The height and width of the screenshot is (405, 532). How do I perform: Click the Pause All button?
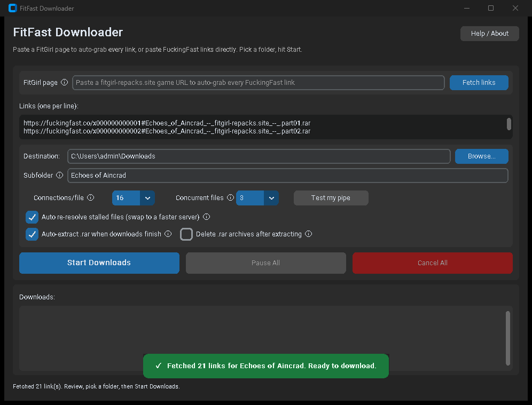(265, 263)
